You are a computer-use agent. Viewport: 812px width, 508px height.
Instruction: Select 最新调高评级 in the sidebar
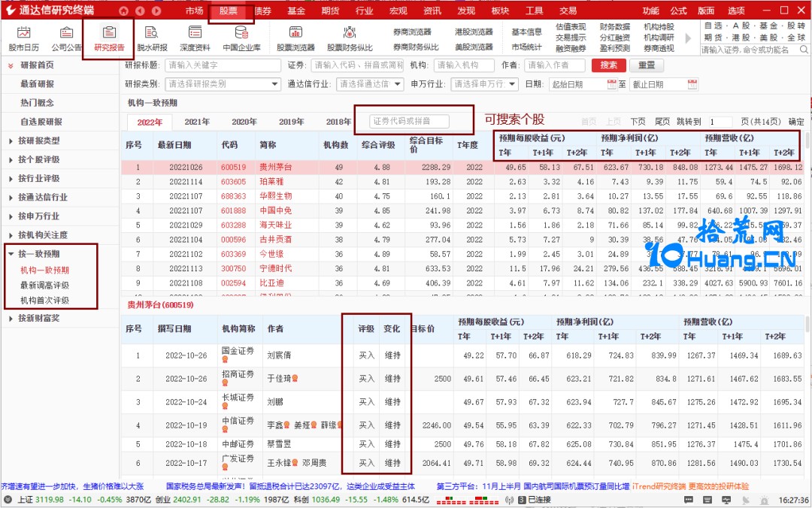44,286
